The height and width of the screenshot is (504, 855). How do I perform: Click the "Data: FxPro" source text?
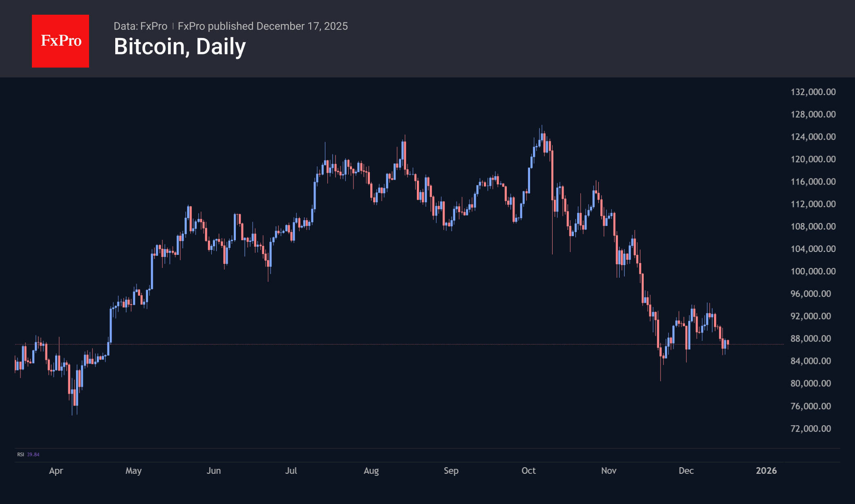click(140, 26)
